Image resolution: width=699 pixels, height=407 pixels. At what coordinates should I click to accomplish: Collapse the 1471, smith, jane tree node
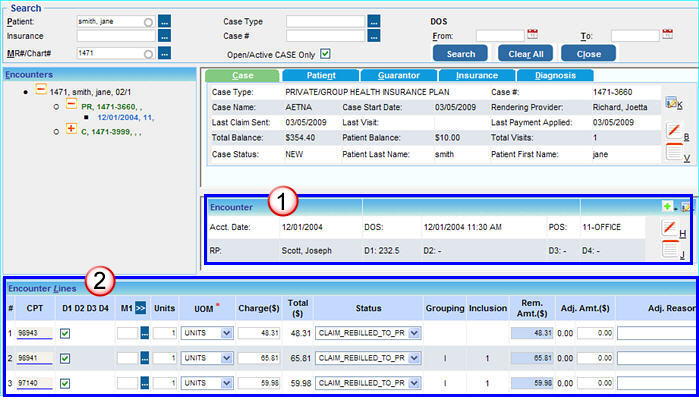[x=40, y=90]
